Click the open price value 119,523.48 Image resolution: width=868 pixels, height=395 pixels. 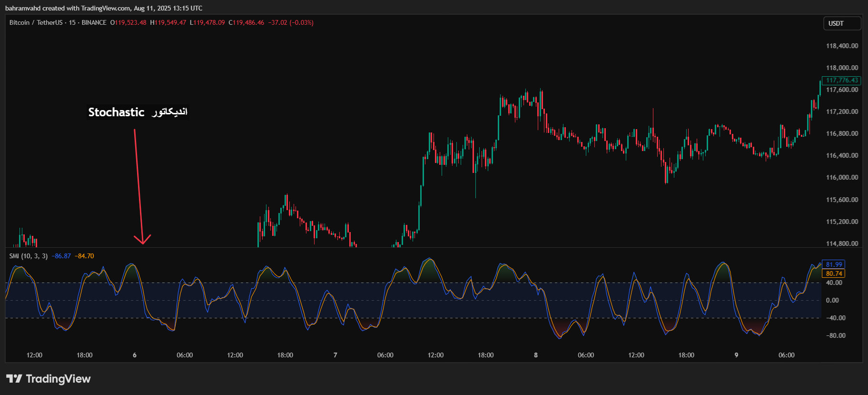[x=130, y=23]
